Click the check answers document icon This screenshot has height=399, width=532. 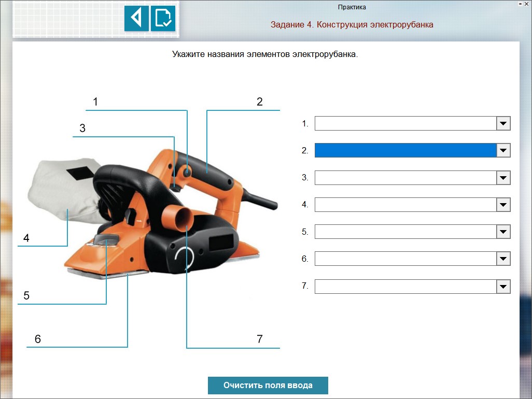(x=163, y=19)
